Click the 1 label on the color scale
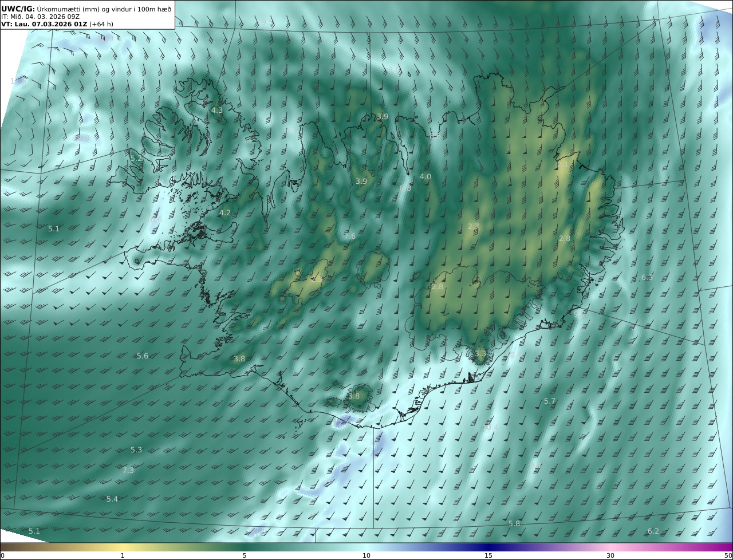733x560 pixels. (x=123, y=555)
